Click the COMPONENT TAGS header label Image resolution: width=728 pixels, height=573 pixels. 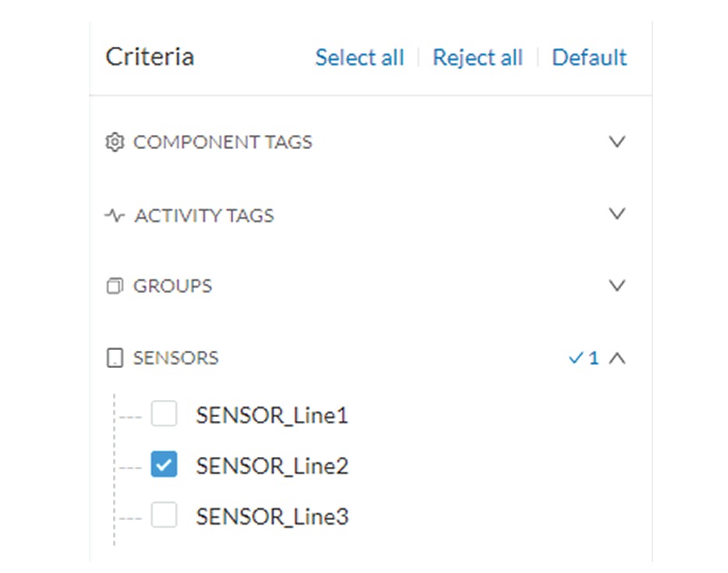(x=223, y=142)
